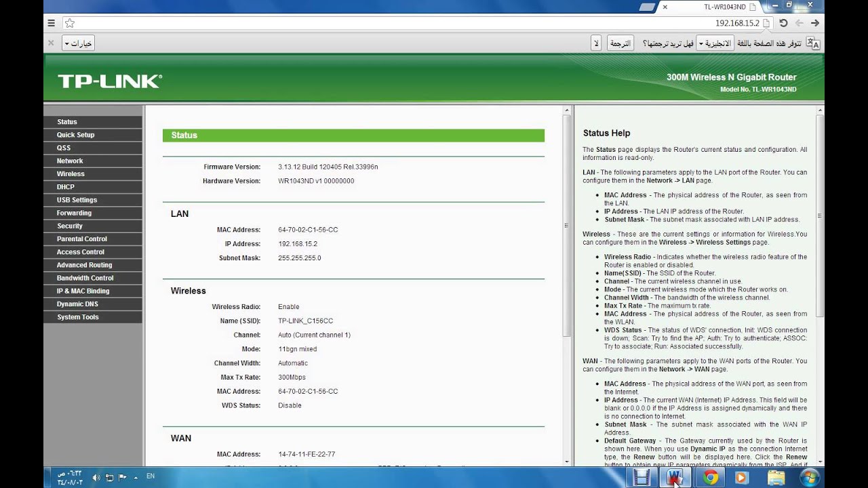Reload the router page
The image size is (868, 488).
click(783, 23)
